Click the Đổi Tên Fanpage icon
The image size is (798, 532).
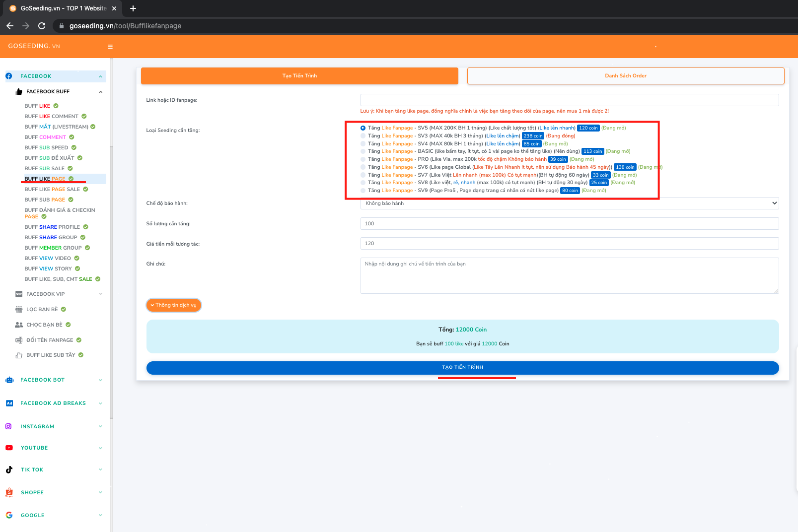click(19, 340)
